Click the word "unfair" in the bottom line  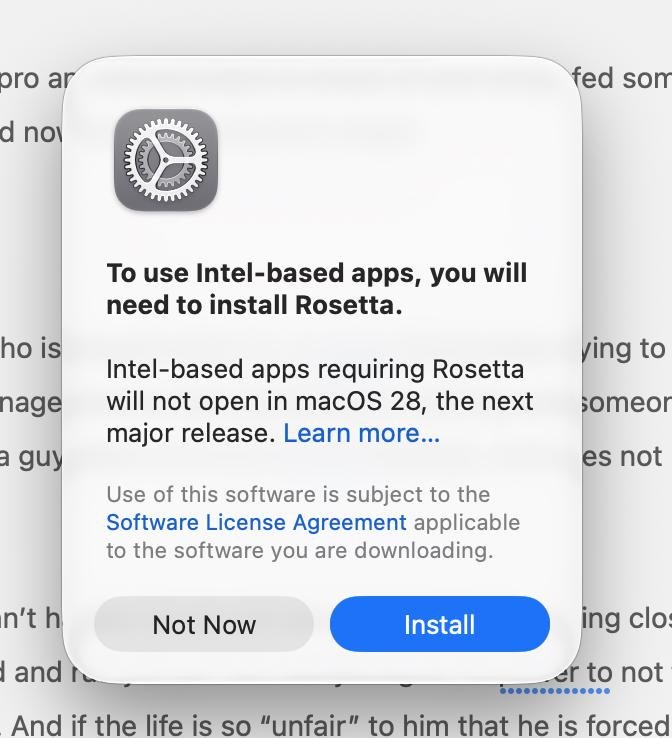[312, 725]
